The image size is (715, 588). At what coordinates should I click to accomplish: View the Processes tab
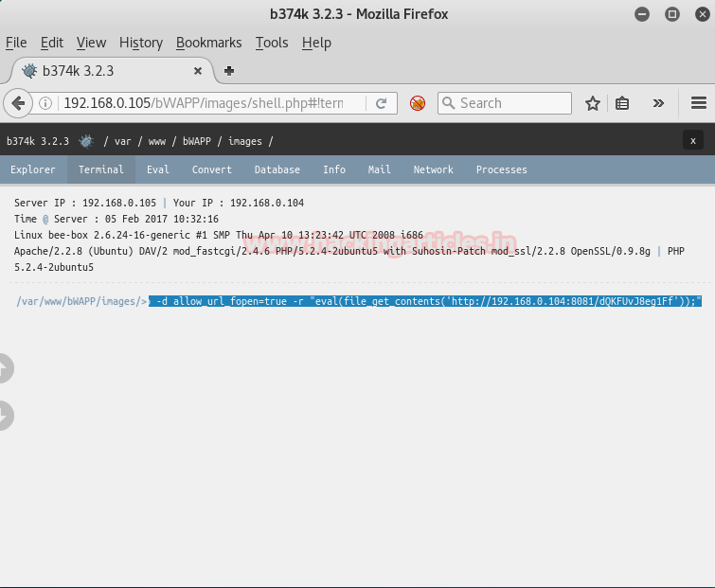pos(502,169)
